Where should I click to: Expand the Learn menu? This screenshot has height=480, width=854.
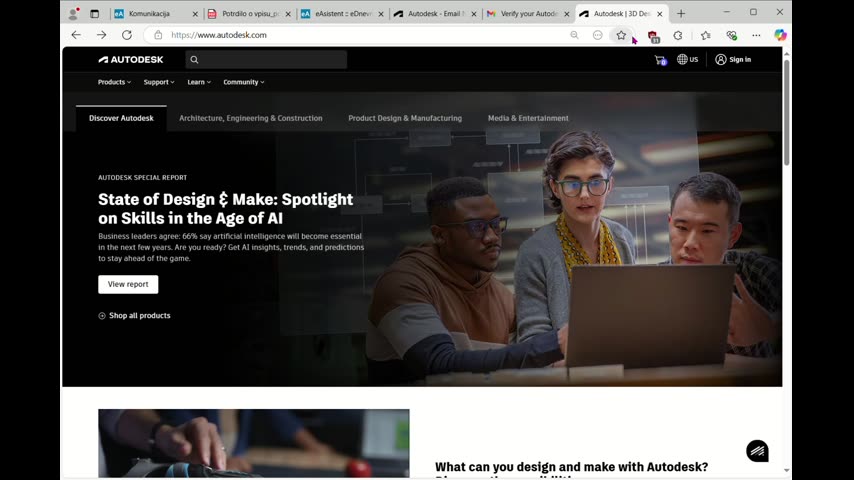click(199, 82)
